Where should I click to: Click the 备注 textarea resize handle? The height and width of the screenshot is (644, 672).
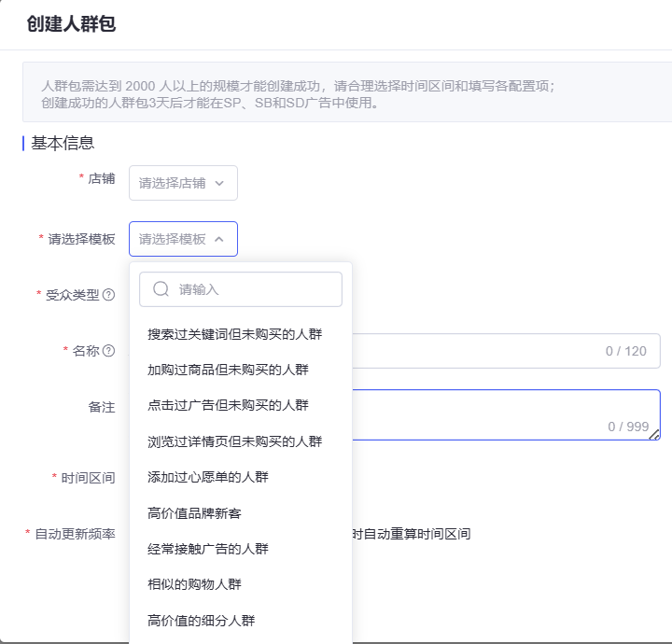pos(655,434)
